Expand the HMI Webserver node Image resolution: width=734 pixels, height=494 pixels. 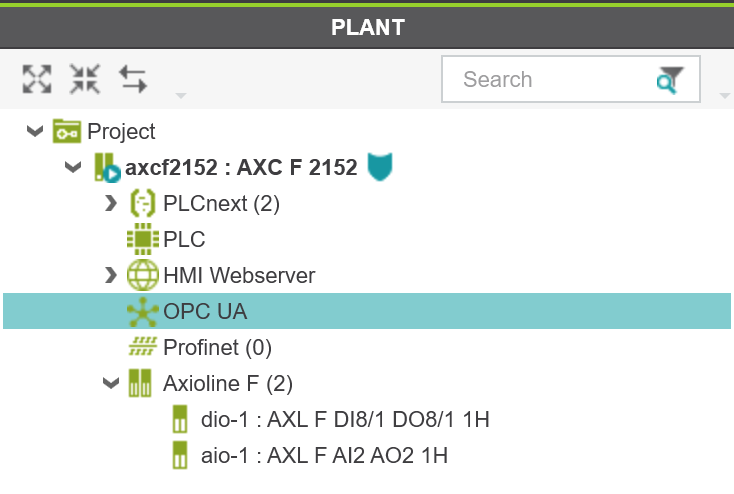tap(110, 275)
